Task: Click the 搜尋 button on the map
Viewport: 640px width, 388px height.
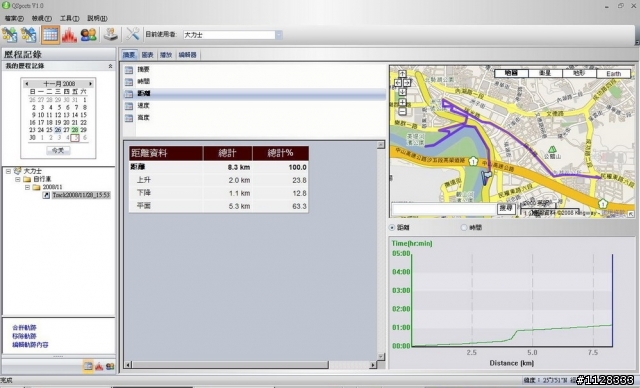Action: click(506, 208)
